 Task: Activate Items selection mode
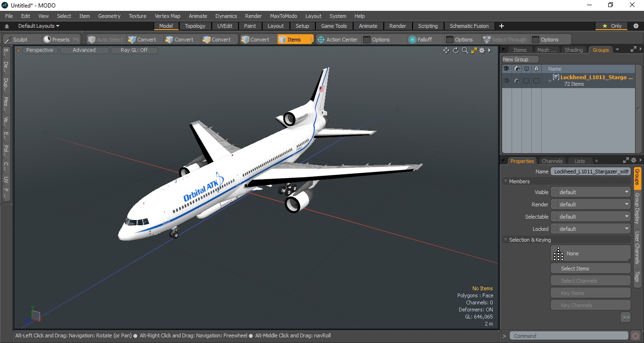(x=295, y=40)
